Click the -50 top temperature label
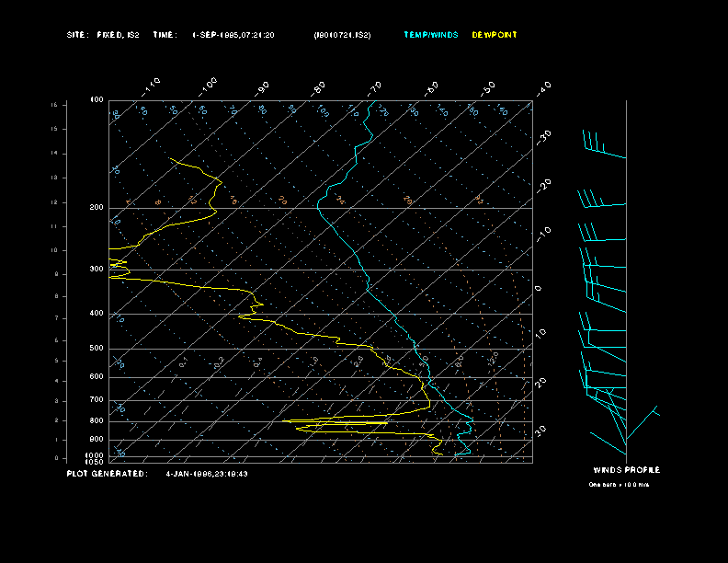The width and height of the screenshot is (728, 563). coord(487,88)
